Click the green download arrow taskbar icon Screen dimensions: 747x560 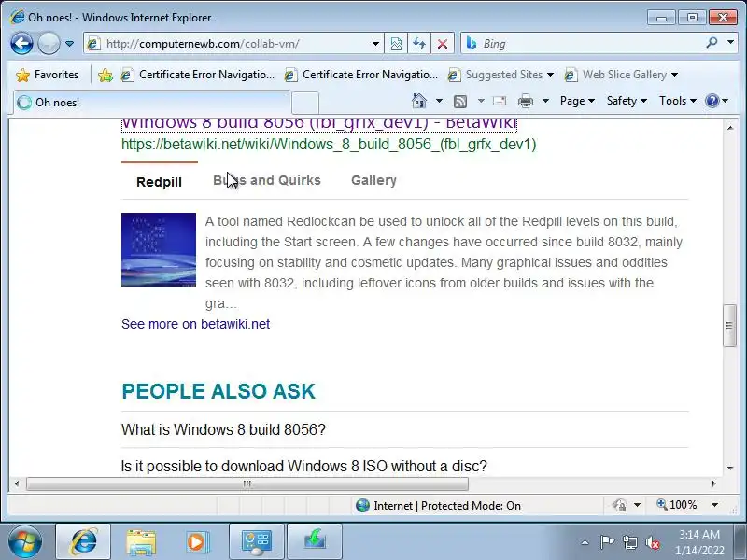315,542
